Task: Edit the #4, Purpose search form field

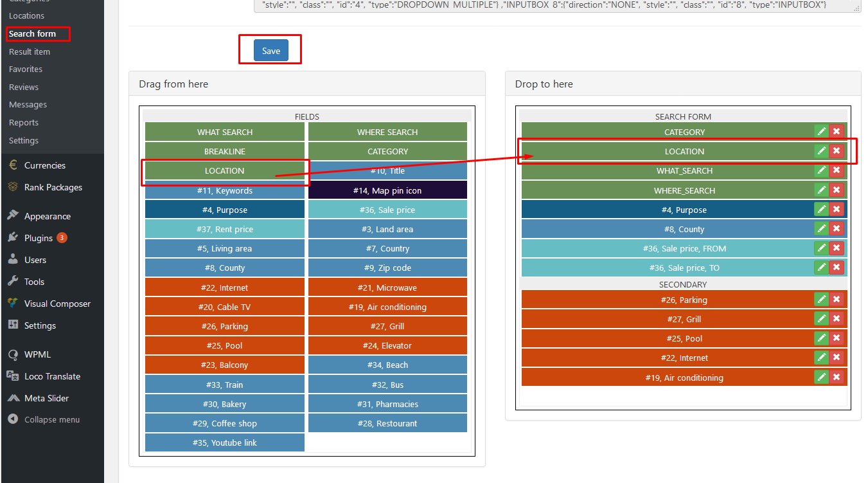Action: click(x=821, y=209)
